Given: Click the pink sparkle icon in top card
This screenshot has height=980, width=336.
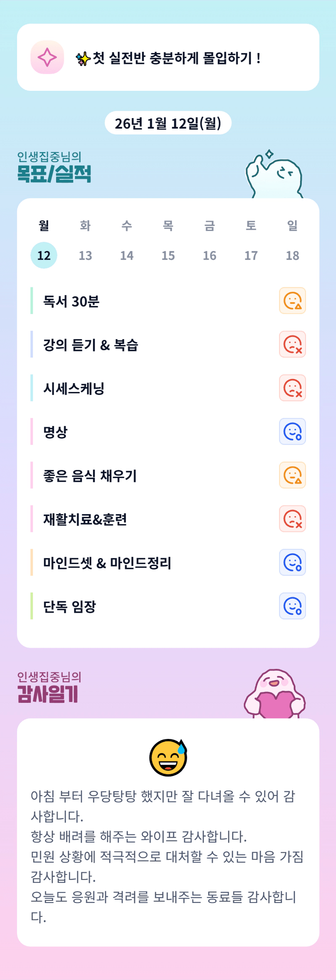Looking at the screenshot, I should tap(47, 57).
